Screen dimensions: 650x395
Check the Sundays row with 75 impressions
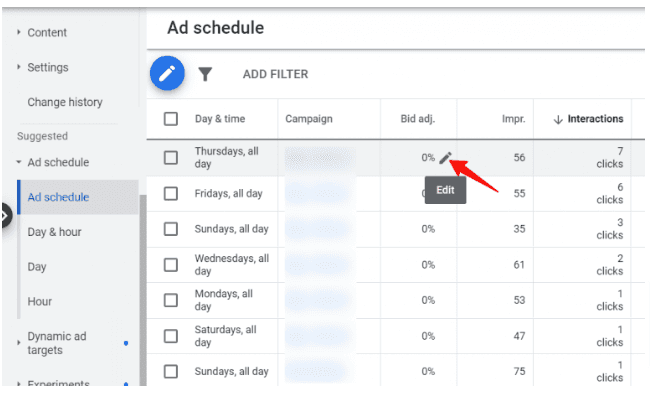coord(171,371)
